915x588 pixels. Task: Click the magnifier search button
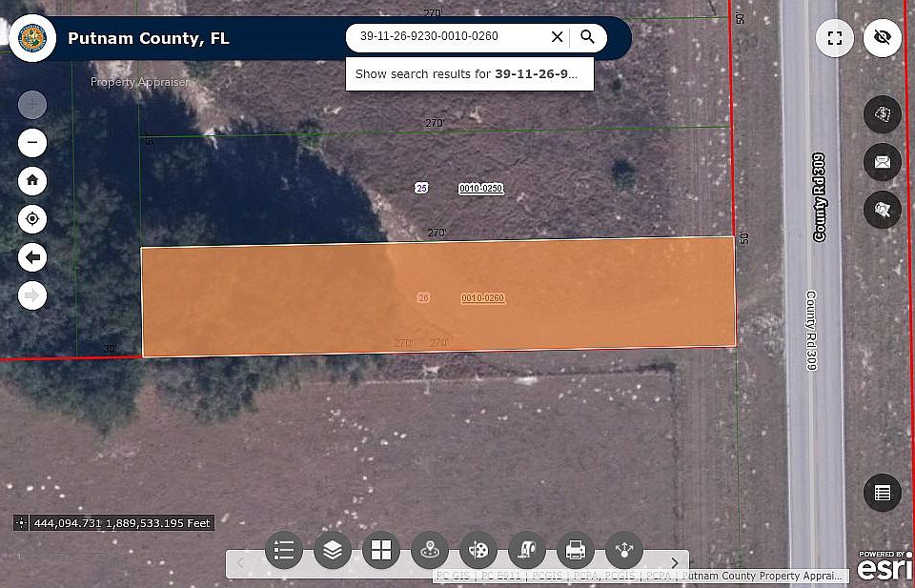(588, 37)
